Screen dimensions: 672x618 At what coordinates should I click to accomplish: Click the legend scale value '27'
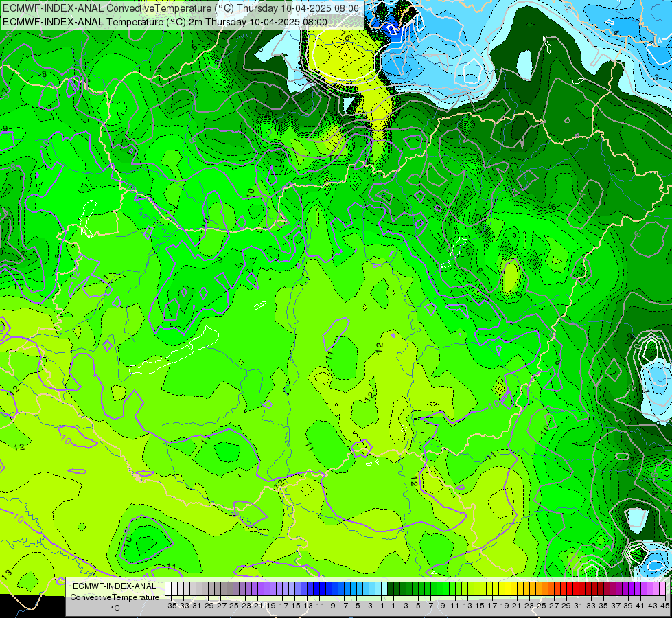[x=554, y=606]
